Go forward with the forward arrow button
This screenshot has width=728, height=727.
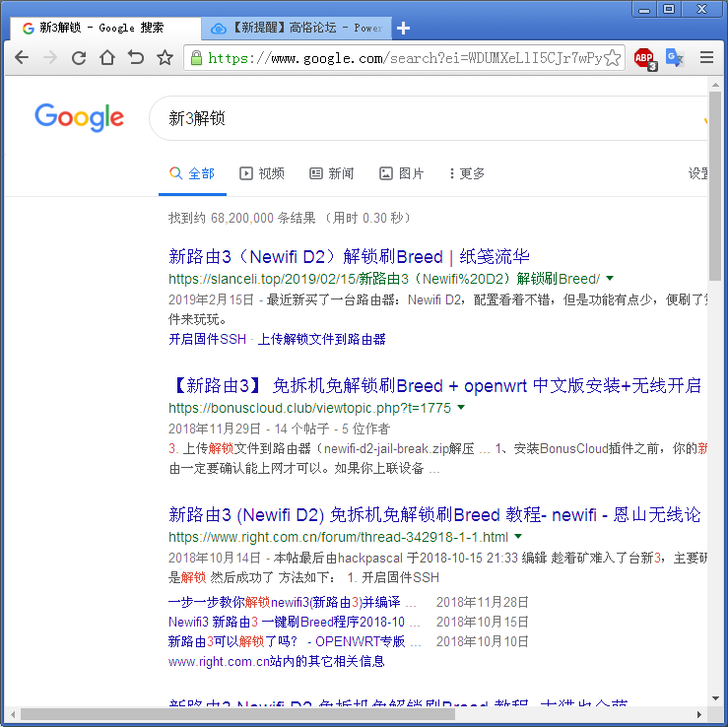point(49,57)
